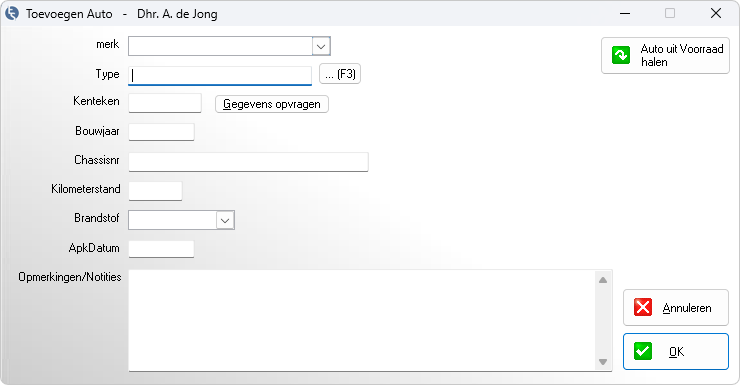Focus the Type text field

pyautogui.click(x=220, y=75)
